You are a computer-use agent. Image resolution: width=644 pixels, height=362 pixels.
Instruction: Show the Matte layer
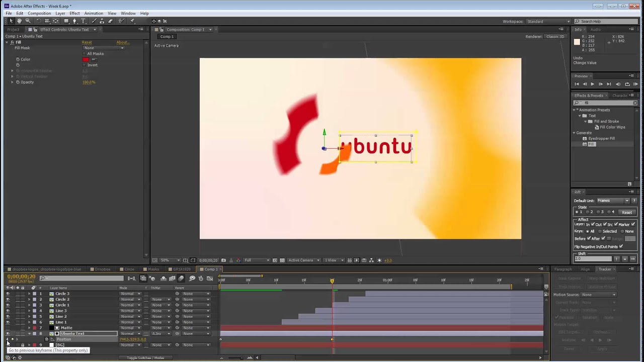coord(7,328)
